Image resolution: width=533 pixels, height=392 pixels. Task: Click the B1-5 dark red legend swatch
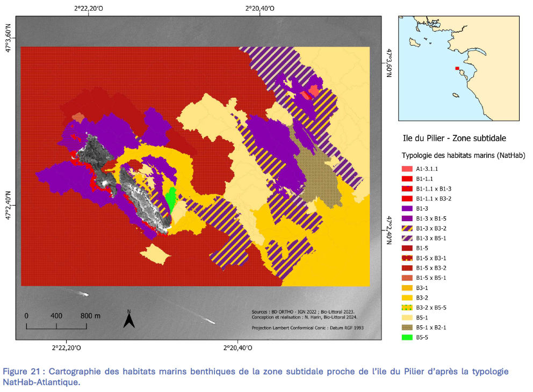[x=407, y=248]
